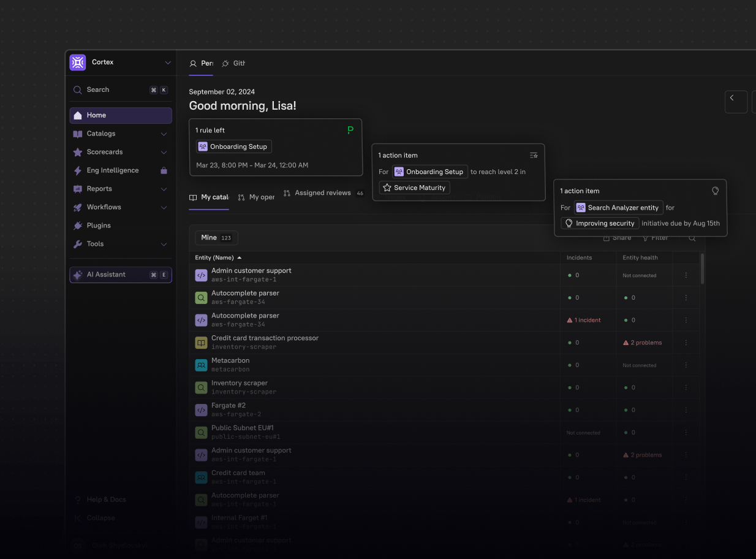This screenshot has width=756, height=559.
Task: Open the lock icon beside Eng Intelligence
Action: click(164, 170)
